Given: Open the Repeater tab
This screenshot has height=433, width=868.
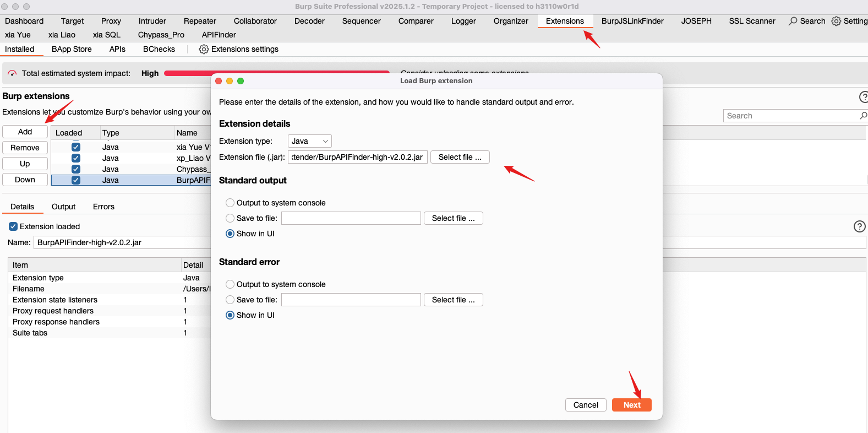Looking at the screenshot, I should click(200, 21).
